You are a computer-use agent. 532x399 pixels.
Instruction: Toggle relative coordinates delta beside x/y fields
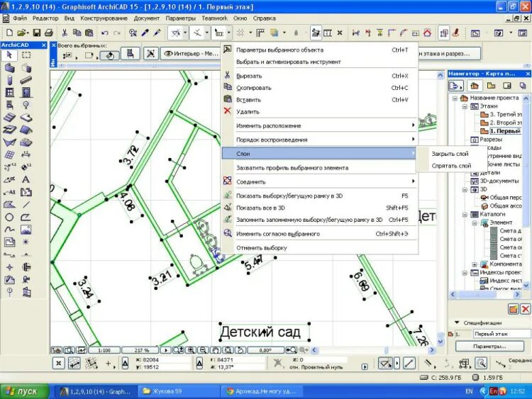pos(125,364)
